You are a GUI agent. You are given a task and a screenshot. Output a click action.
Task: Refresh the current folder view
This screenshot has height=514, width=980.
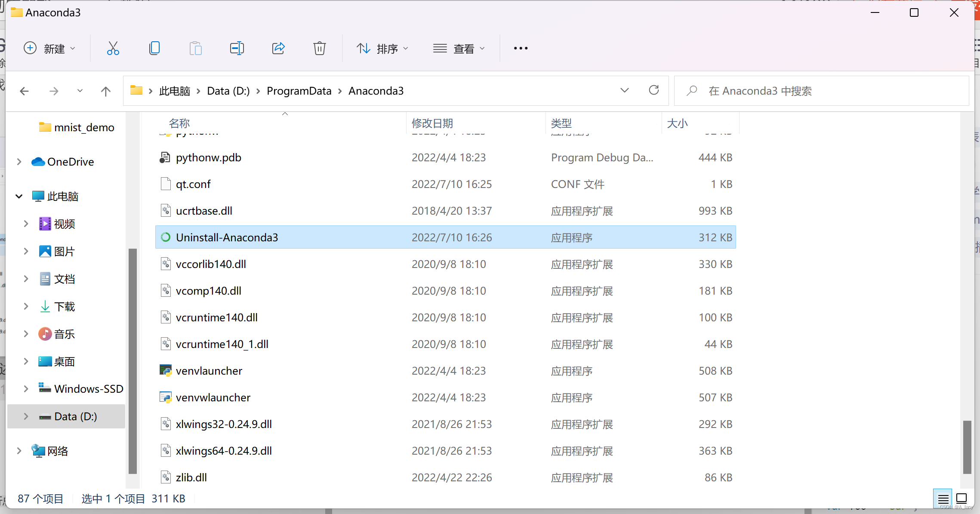(x=653, y=90)
